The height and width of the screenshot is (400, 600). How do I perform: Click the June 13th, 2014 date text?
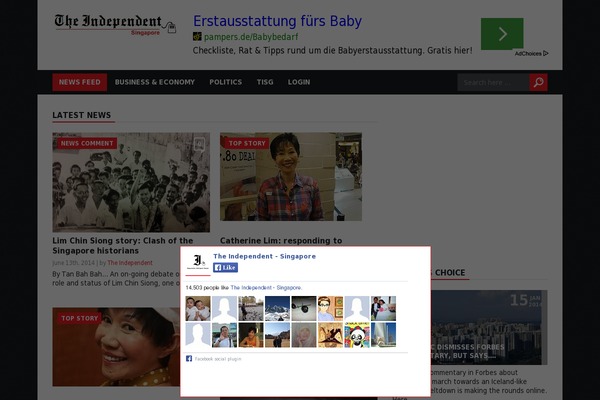pyautogui.click(x=73, y=263)
